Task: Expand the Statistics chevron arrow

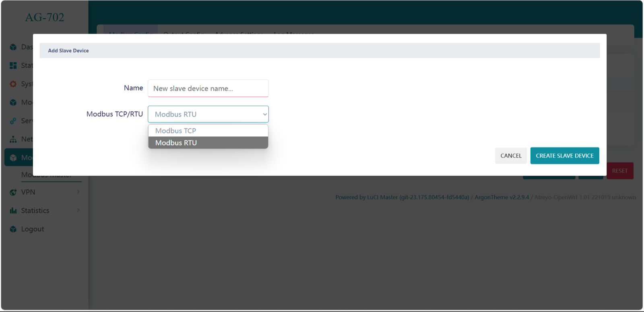Action: 78,210
